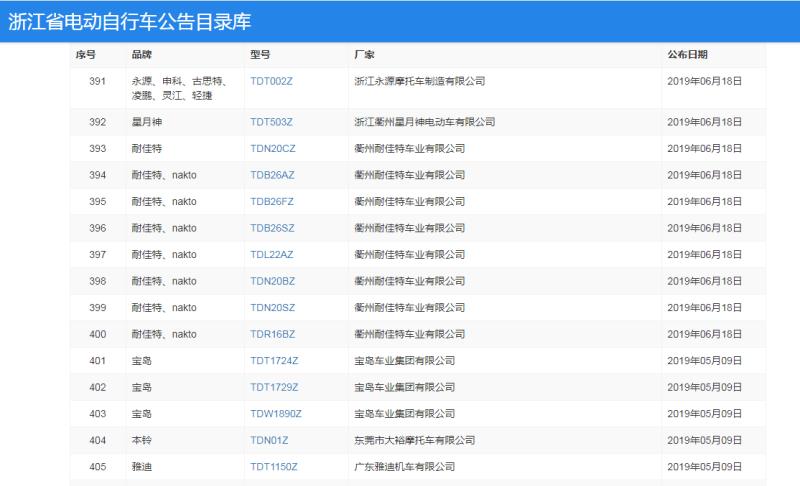This screenshot has height=486, width=800.
Task: Select manufacturer 浙江永源摩托车制造有限公司
Action: (x=419, y=81)
